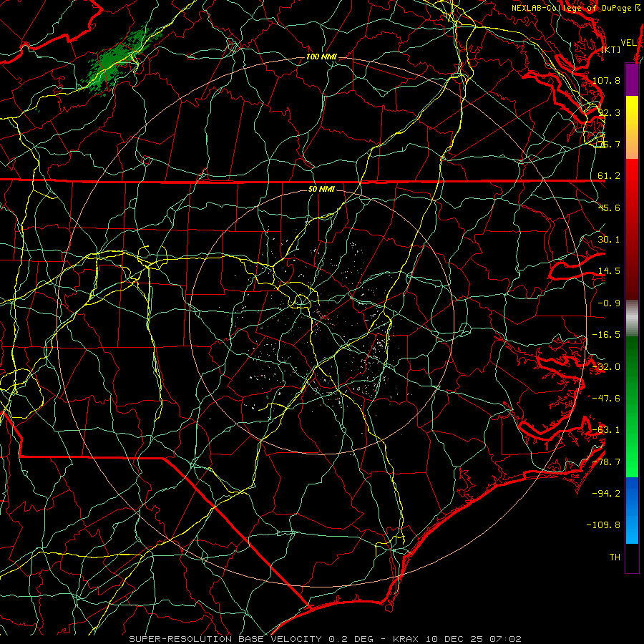
Task: Select the -47.6 velocity scale value
Action: tap(606, 399)
